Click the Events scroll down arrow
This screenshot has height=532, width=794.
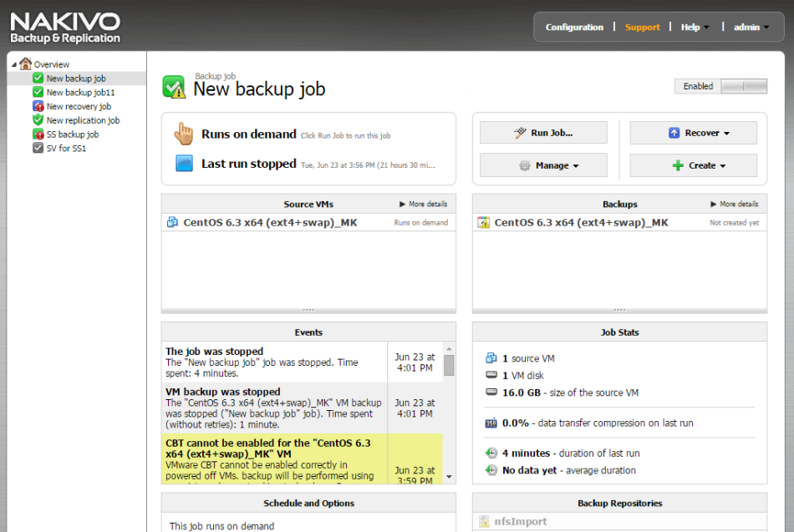click(x=449, y=477)
